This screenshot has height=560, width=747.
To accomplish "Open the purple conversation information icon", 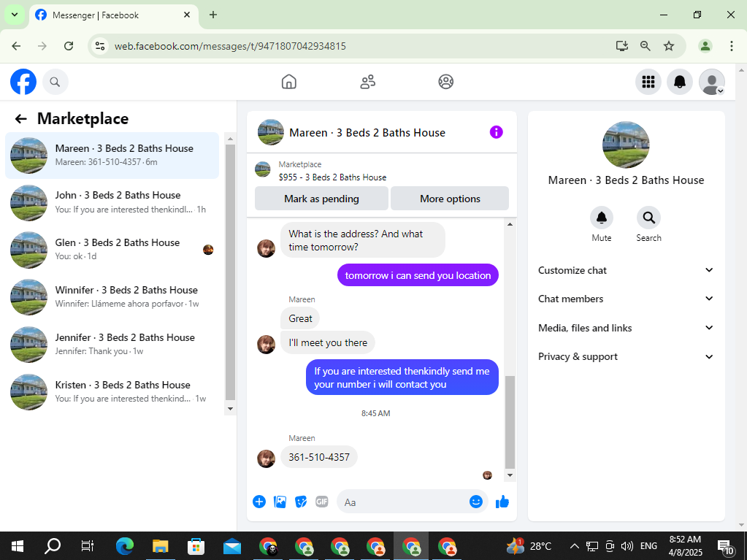I will [496, 132].
